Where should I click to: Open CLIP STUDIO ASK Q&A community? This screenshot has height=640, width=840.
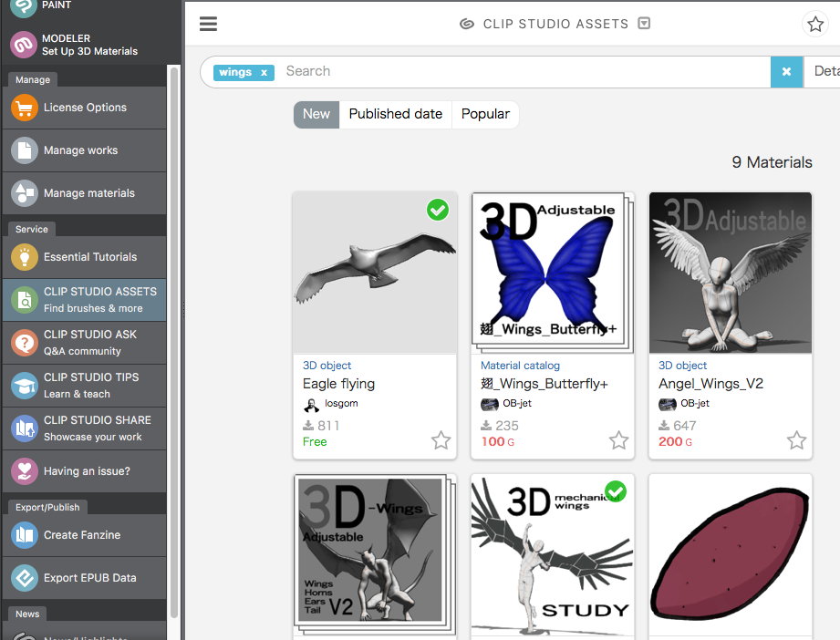click(85, 343)
